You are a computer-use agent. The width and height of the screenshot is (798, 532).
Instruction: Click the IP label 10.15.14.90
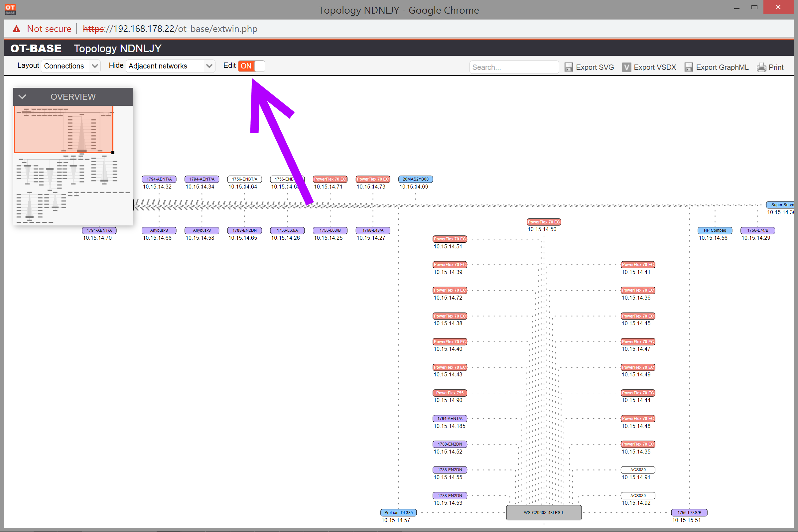[448, 400]
